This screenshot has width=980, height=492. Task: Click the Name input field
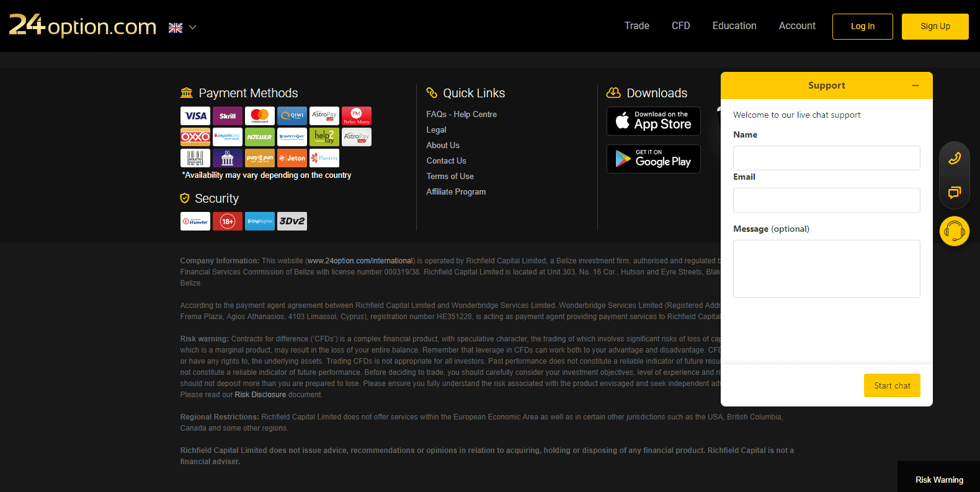click(x=827, y=158)
